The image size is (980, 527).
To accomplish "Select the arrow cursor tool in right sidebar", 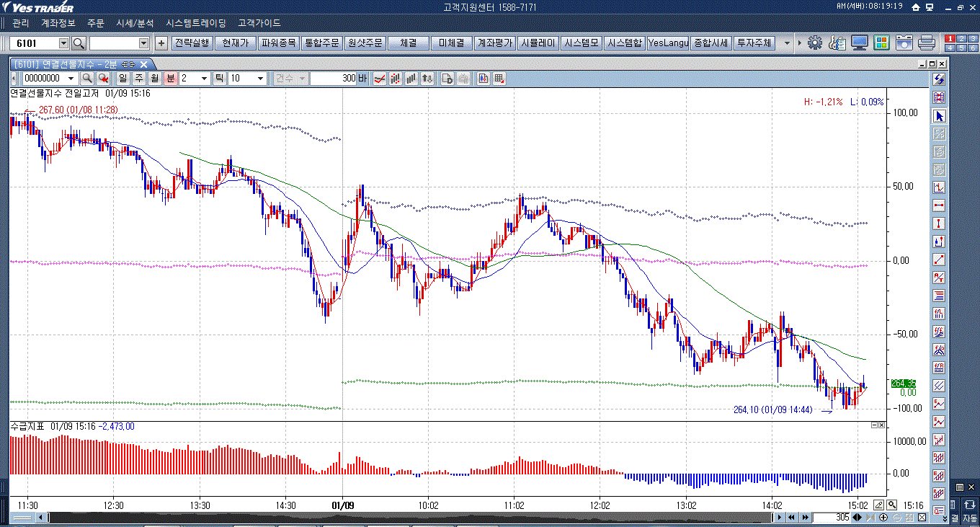I will (x=939, y=116).
